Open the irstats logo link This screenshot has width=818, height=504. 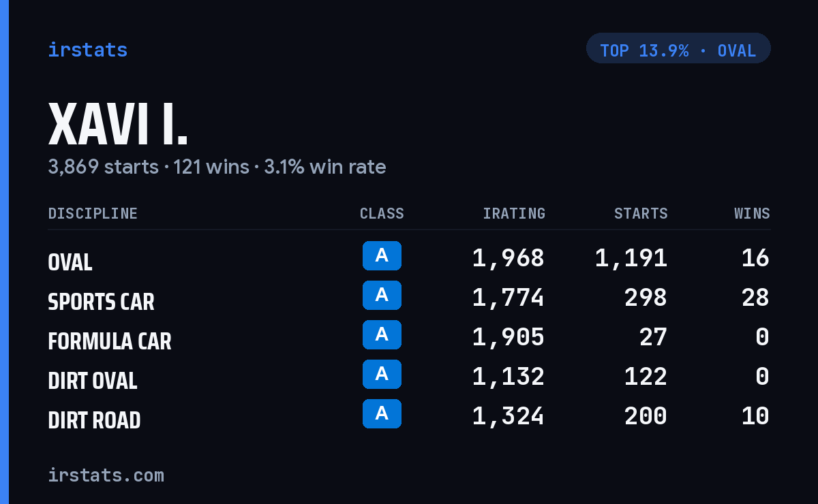88,50
